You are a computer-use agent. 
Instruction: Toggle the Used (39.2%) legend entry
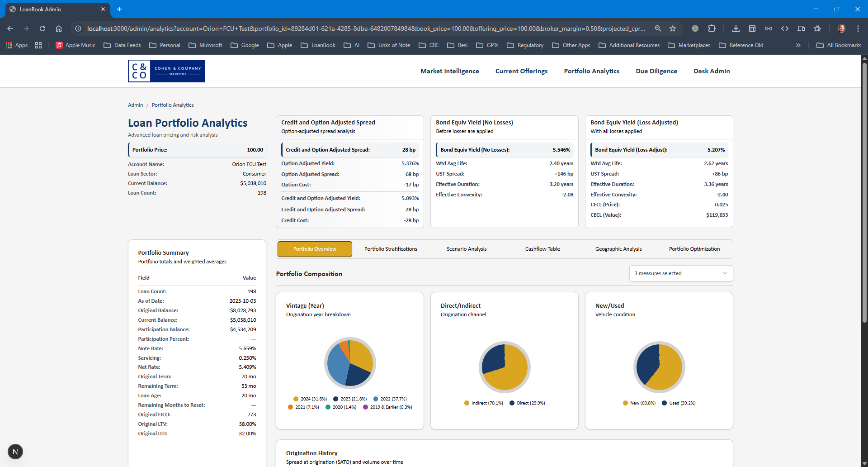click(x=679, y=403)
